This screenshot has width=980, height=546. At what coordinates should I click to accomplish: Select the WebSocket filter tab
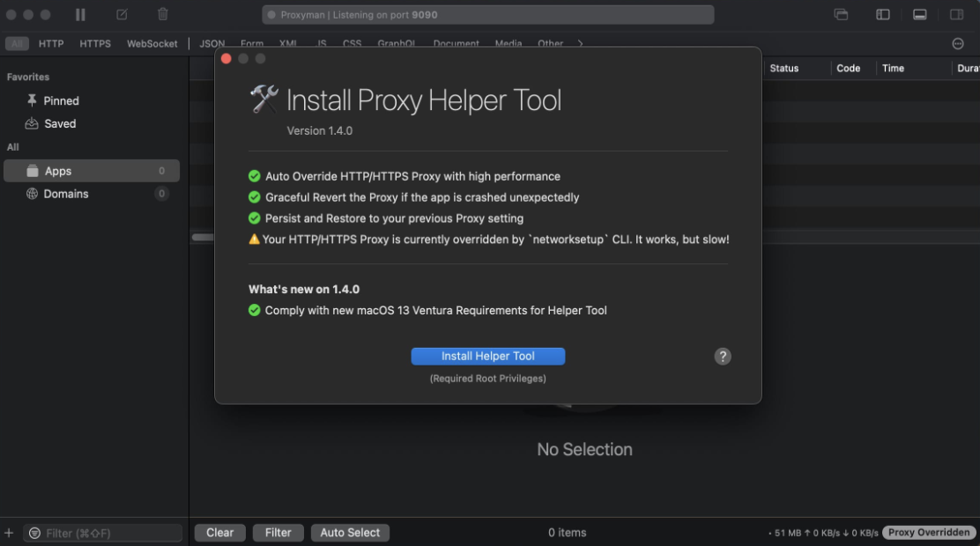point(152,44)
